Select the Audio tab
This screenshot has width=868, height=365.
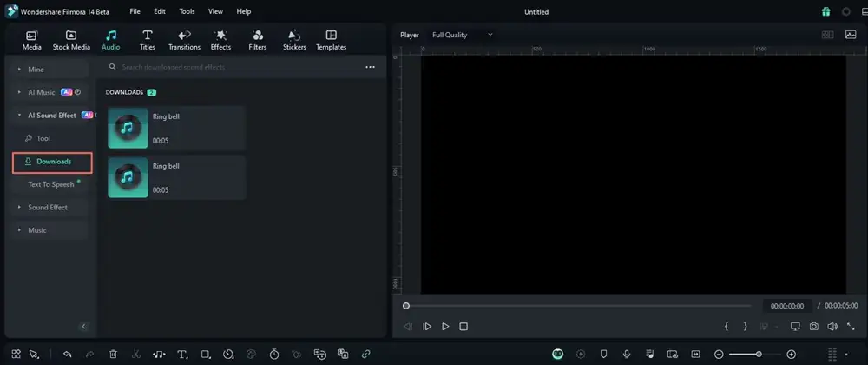pyautogui.click(x=111, y=41)
